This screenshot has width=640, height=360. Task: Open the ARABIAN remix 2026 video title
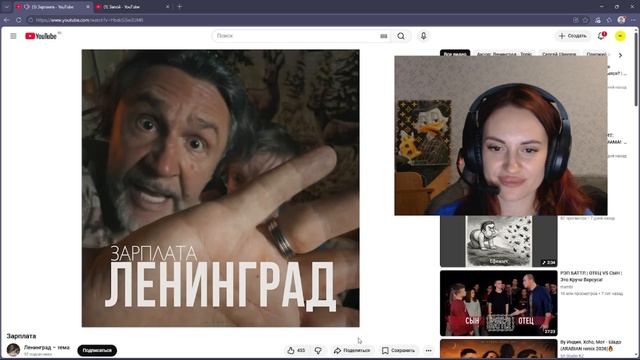click(x=591, y=345)
